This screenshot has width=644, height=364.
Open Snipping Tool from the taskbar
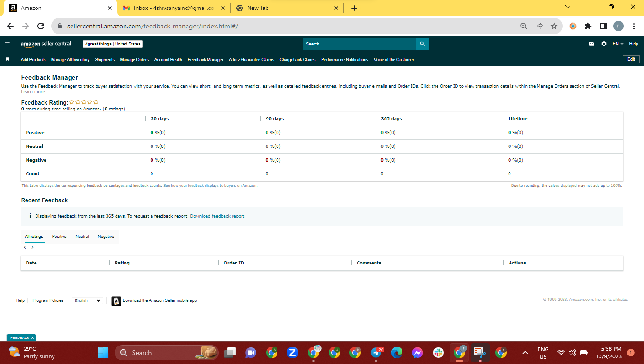tap(480, 353)
